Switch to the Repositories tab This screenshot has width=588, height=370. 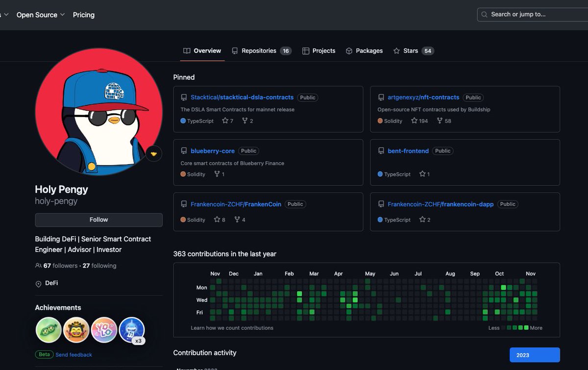261,51
